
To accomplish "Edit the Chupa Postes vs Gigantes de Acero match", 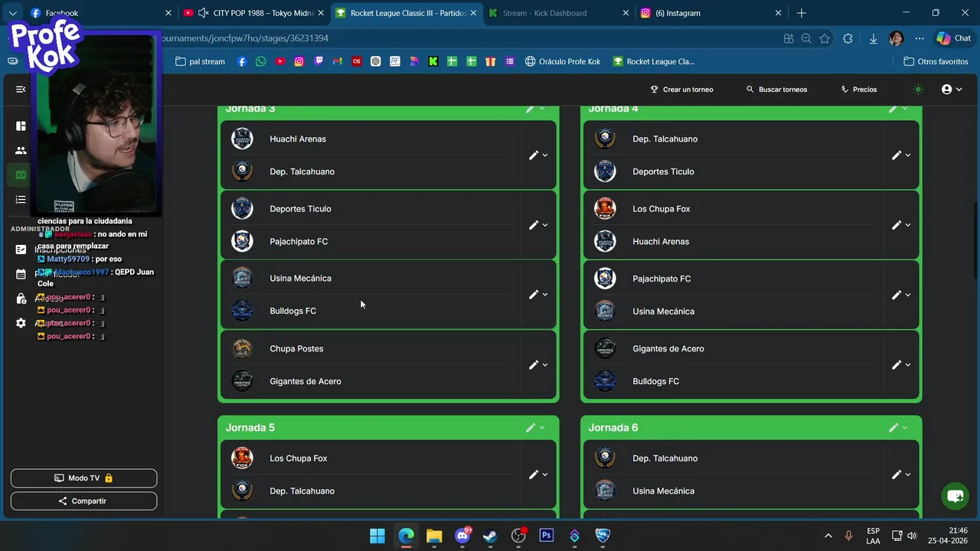I will coord(534,365).
